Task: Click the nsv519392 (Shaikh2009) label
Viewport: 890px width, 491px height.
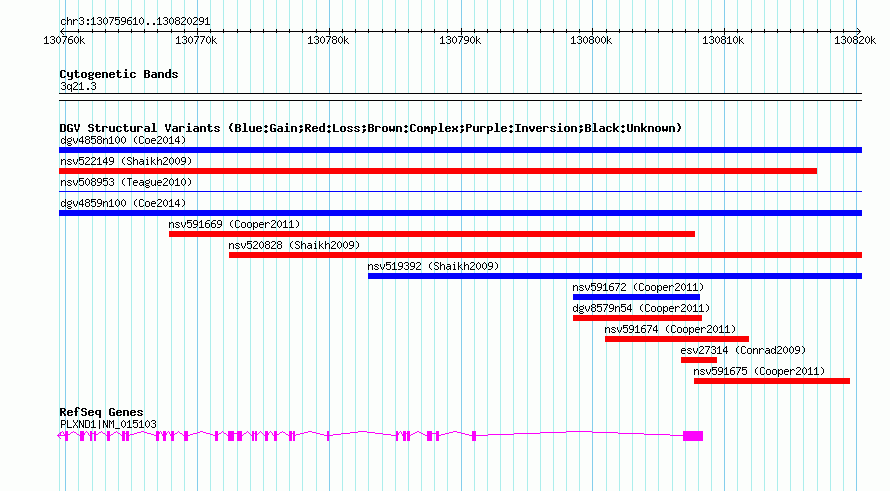Action: coord(433,266)
